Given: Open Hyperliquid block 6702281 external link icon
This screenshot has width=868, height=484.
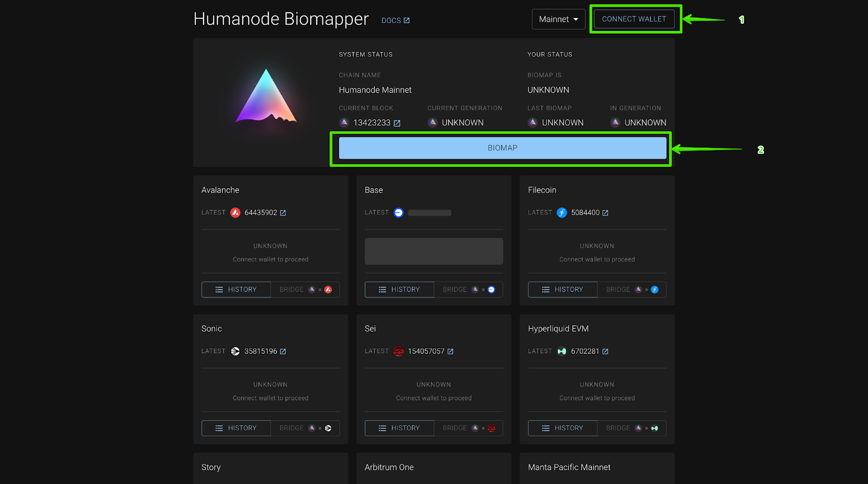Looking at the screenshot, I should click(605, 352).
